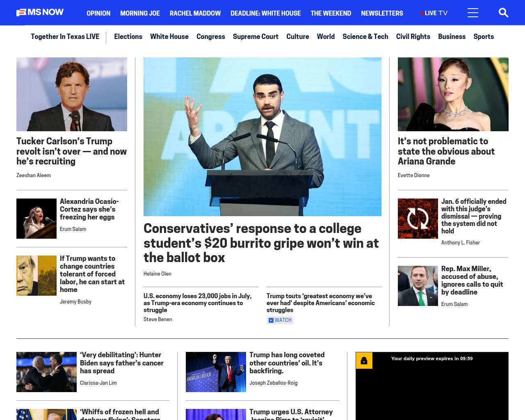
Task: Read Rep. Max Miller abuse headline
Action: tap(472, 281)
